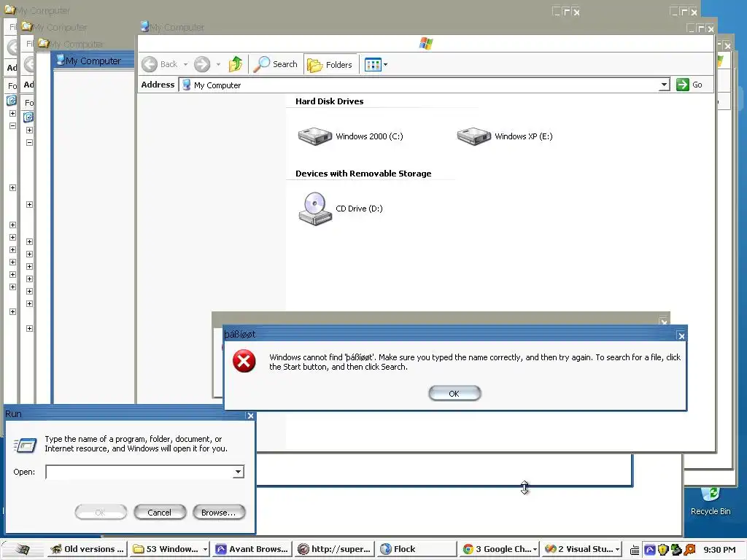
Task: Click the red error icon in dialog
Action: click(244, 361)
